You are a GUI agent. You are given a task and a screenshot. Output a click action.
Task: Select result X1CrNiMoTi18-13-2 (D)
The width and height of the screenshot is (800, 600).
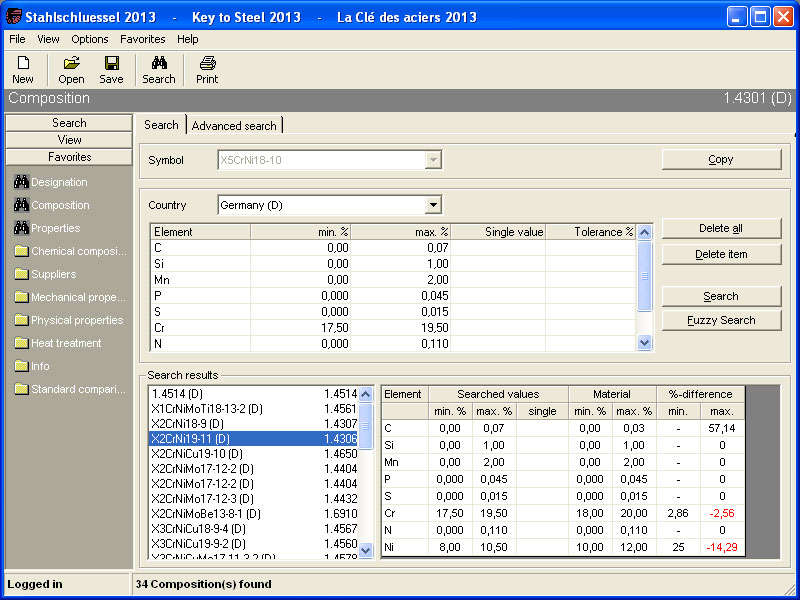coord(254,409)
